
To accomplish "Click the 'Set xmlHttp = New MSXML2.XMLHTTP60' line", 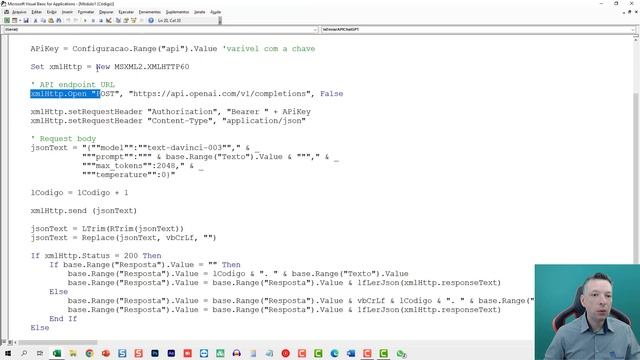I will coord(110,67).
